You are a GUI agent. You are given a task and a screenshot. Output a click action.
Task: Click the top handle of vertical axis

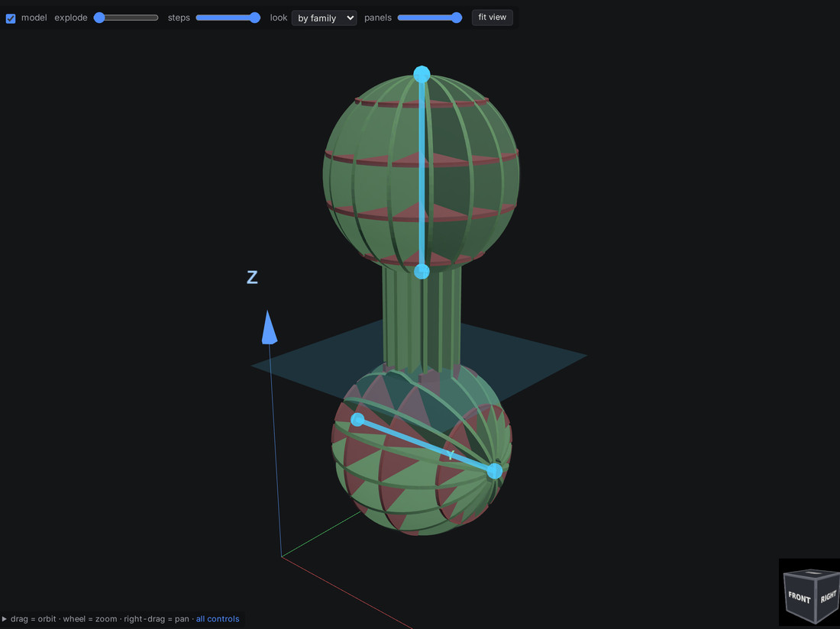[422, 74]
